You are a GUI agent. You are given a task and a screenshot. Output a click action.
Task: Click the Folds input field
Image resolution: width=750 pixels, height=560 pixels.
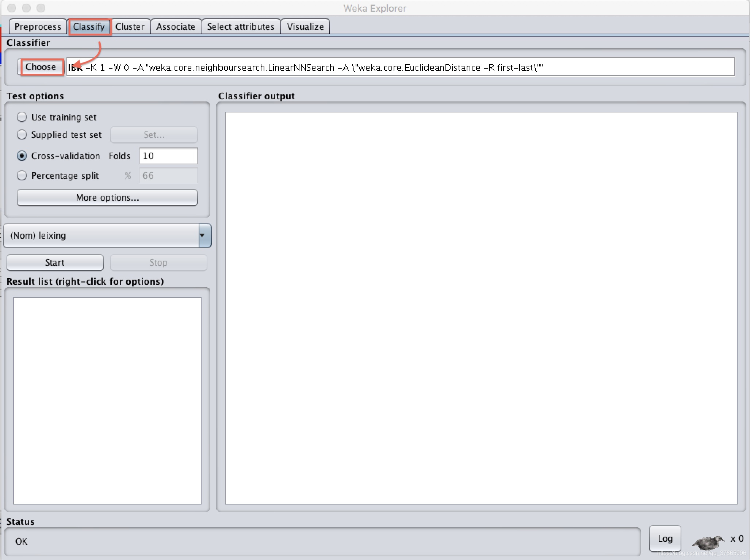pyautogui.click(x=168, y=156)
